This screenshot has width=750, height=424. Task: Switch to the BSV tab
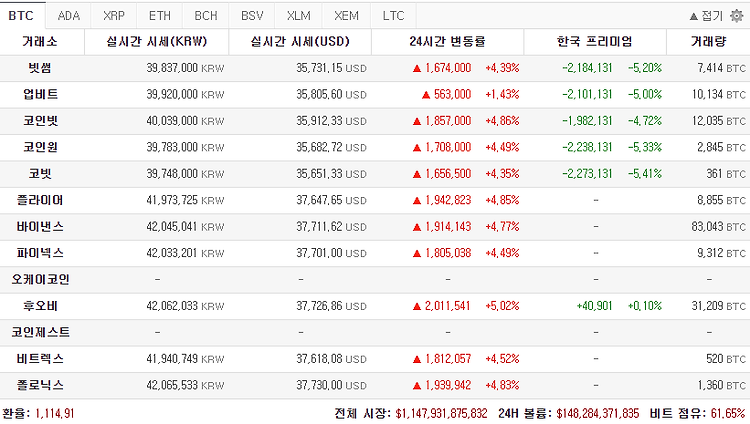coord(252,16)
